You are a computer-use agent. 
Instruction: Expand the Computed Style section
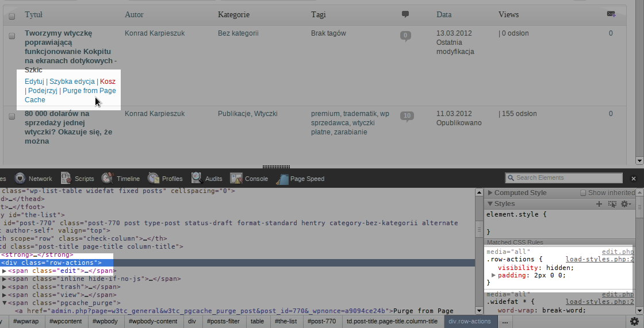pyautogui.click(x=490, y=193)
